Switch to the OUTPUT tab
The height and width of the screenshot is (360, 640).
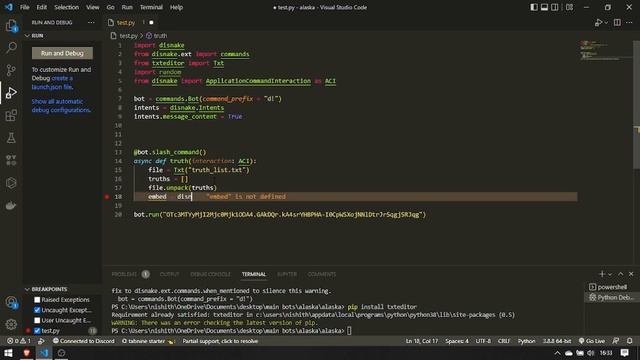tap(169, 274)
